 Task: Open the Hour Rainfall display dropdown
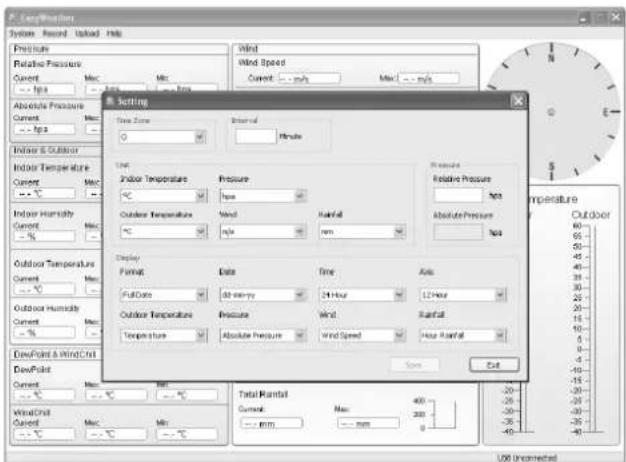(463, 335)
